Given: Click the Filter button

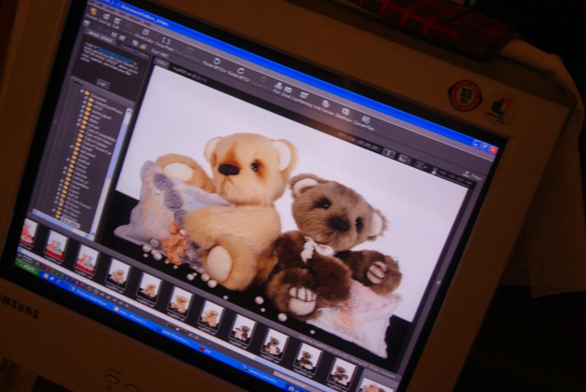Looking at the screenshot, I should pyautogui.click(x=473, y=176).
